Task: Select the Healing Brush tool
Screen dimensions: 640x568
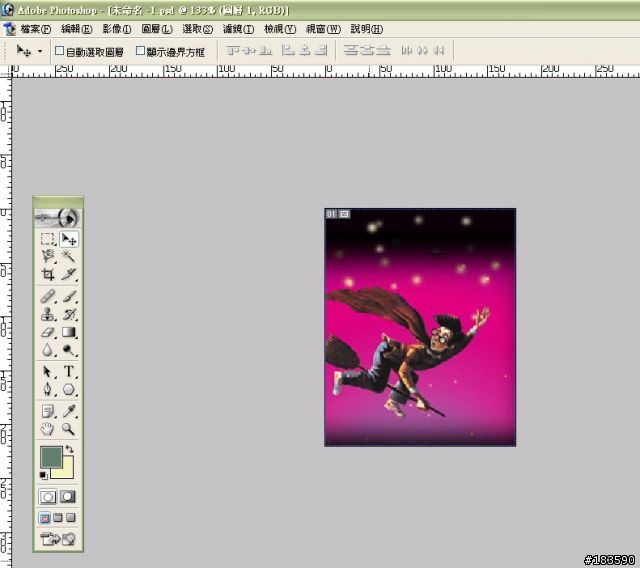Action: pos(48,296)
